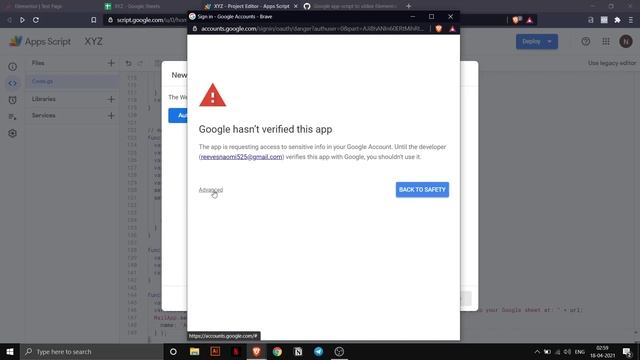Screen dimensions: 640x360
Task: Open the Executions icon in the sidebar
Action: click(x=13, y=117)
